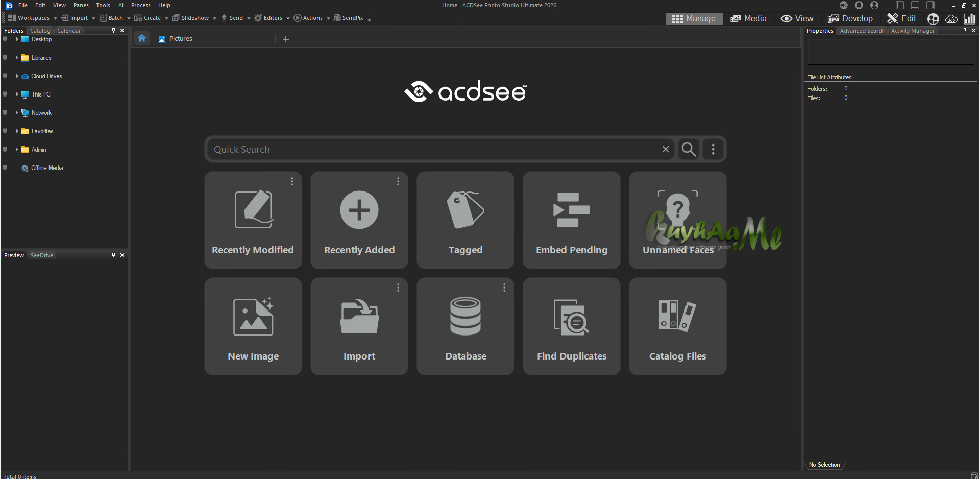
Task: Toggle Easy-Select marker beside Desktop
Action: [5, 39]
